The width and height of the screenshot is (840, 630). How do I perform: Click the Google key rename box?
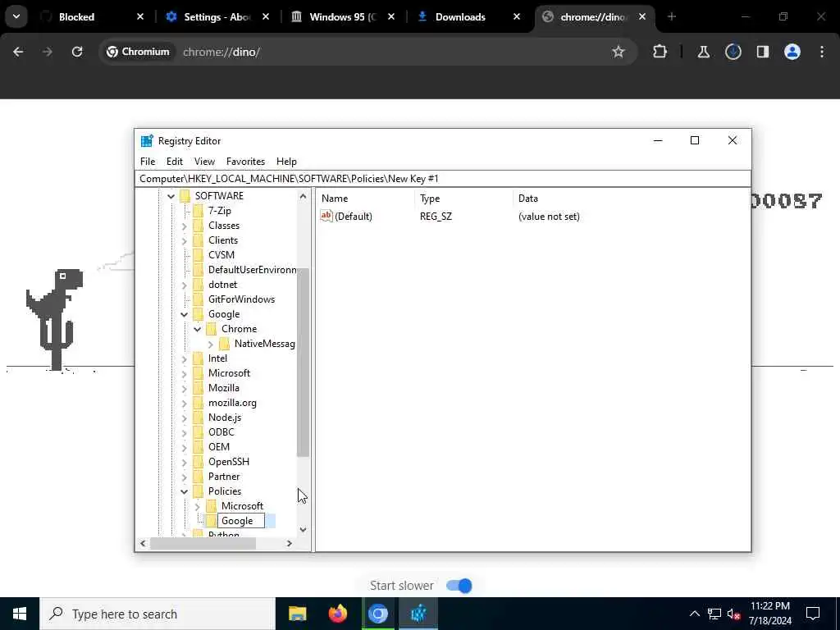[241, 521]
